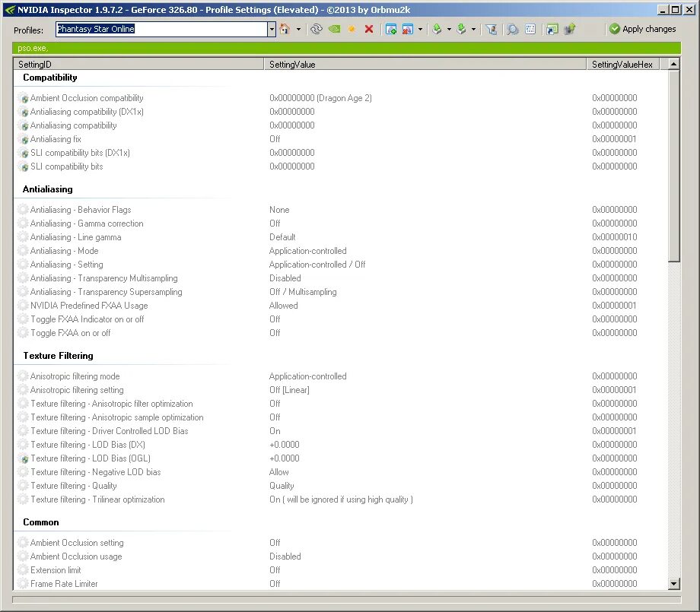Open dropdown beside remove application icon
Screen dimensions: 700x612
click(420, 30)
